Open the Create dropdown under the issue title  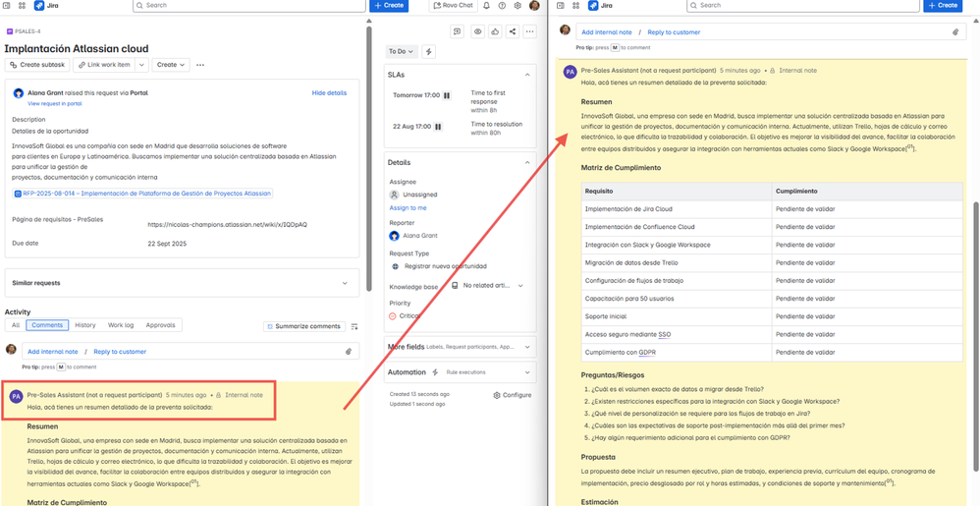[x=170, y=65]
